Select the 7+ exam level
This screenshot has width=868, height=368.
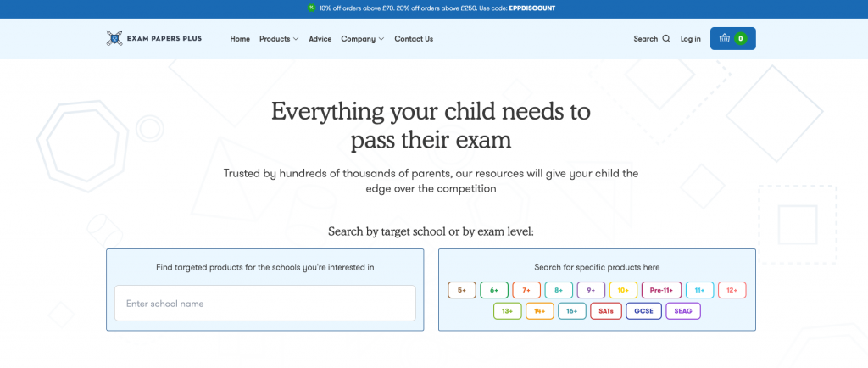tap(526, 290)
